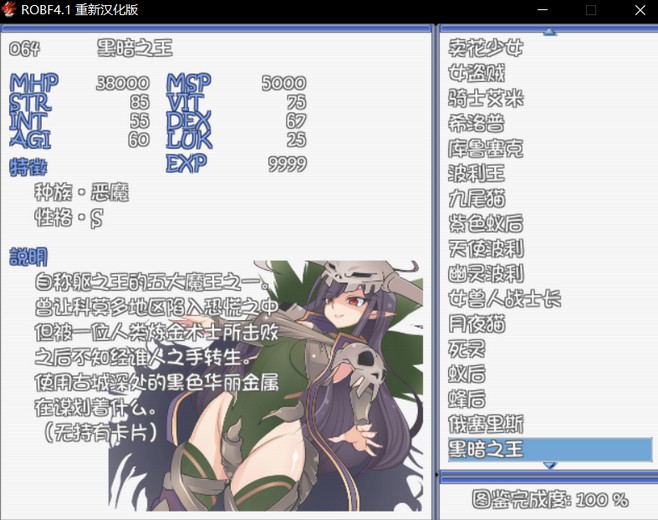Minimize the ROBF4.1 window

[x=543, y=10]
